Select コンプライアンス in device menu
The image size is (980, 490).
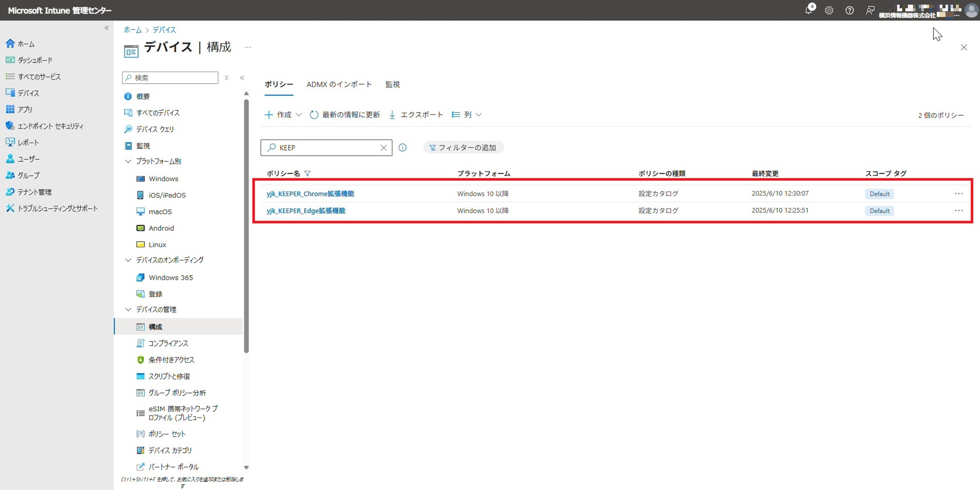tap(168, 344)
